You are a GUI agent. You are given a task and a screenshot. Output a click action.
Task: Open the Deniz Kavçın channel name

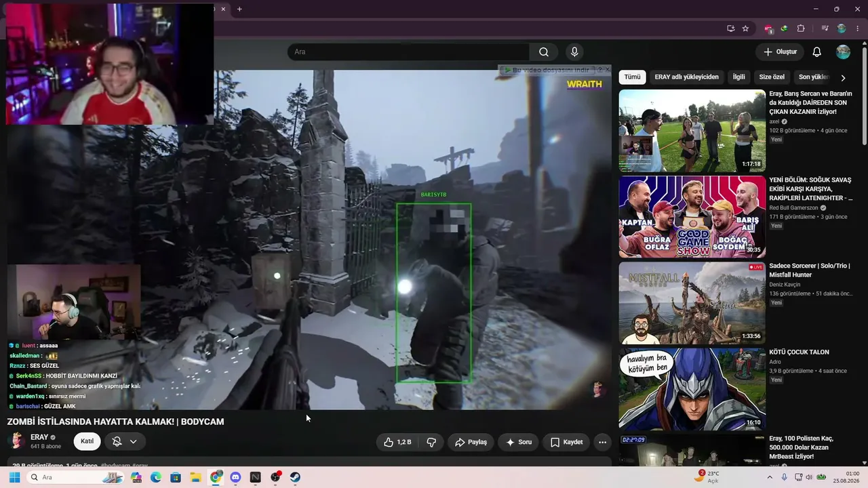coord(785,285)
